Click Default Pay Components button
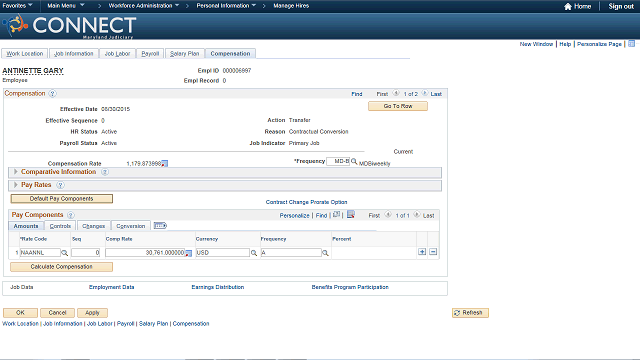 tap(62, 199)
